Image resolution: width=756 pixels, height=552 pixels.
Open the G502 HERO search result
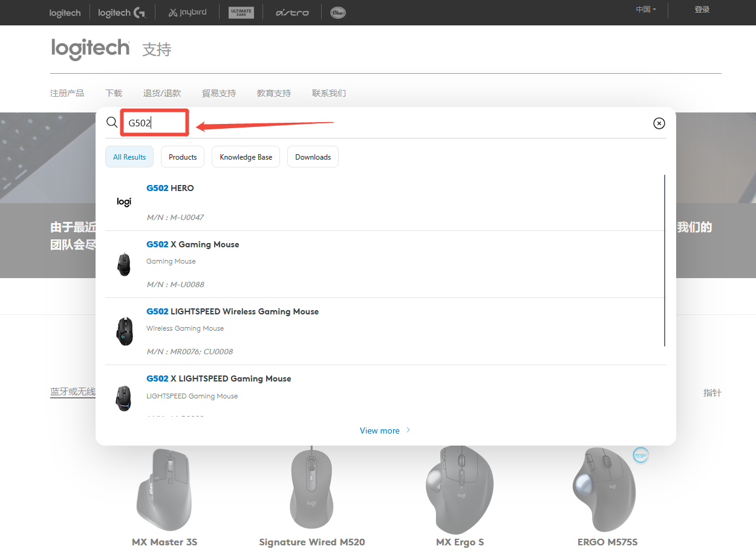[x=170, y=188]
